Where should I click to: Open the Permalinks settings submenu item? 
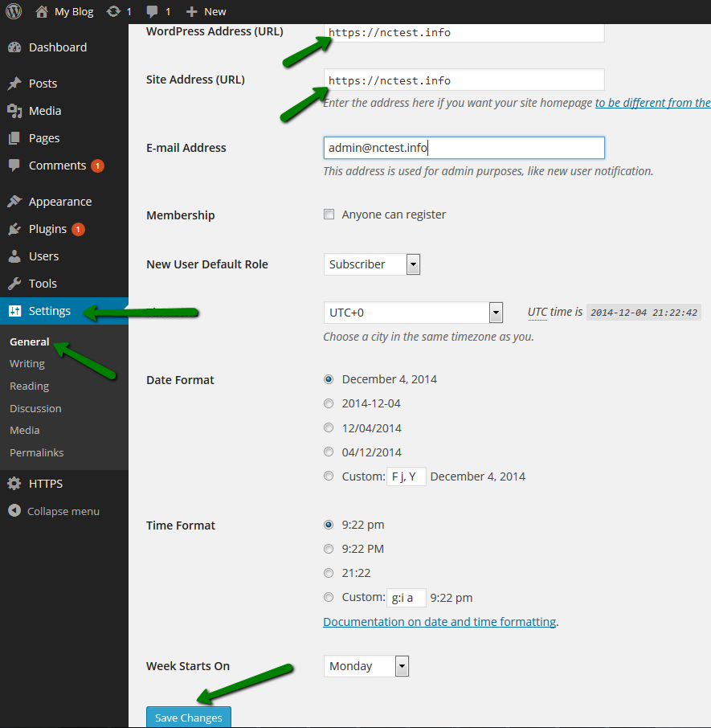pos(37,452)
